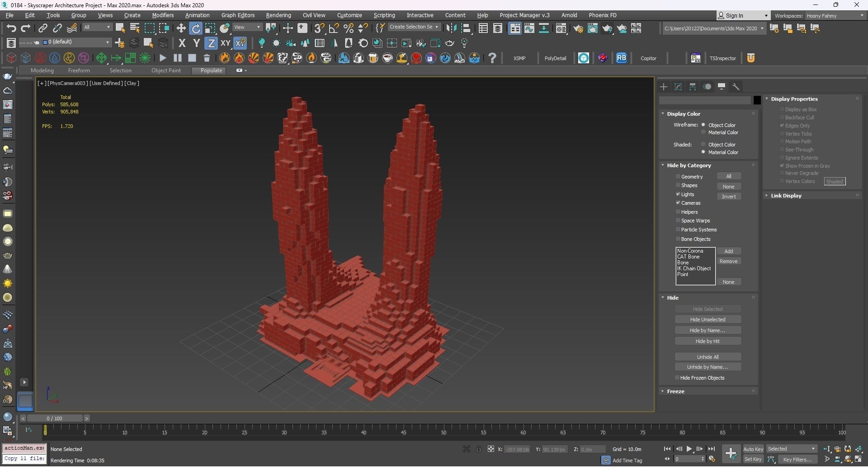Toggle the selection lock icon
868x470 pixels.
coord(478,449)
